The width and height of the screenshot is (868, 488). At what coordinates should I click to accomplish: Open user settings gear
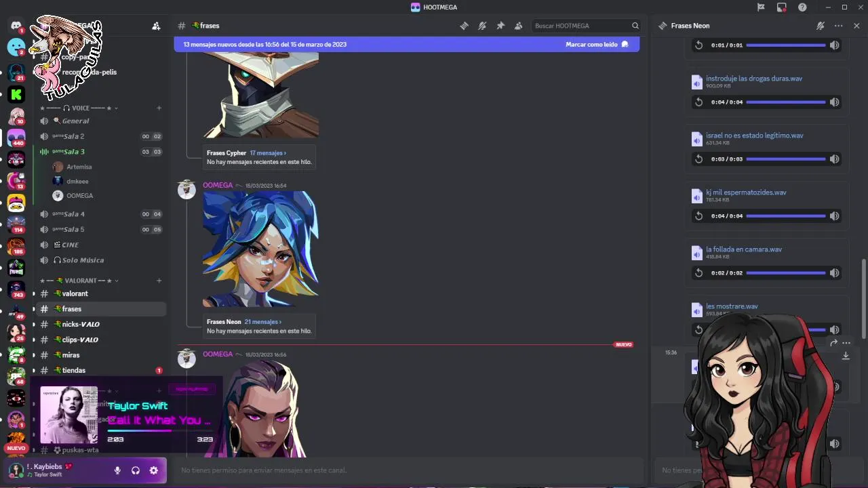154,470
